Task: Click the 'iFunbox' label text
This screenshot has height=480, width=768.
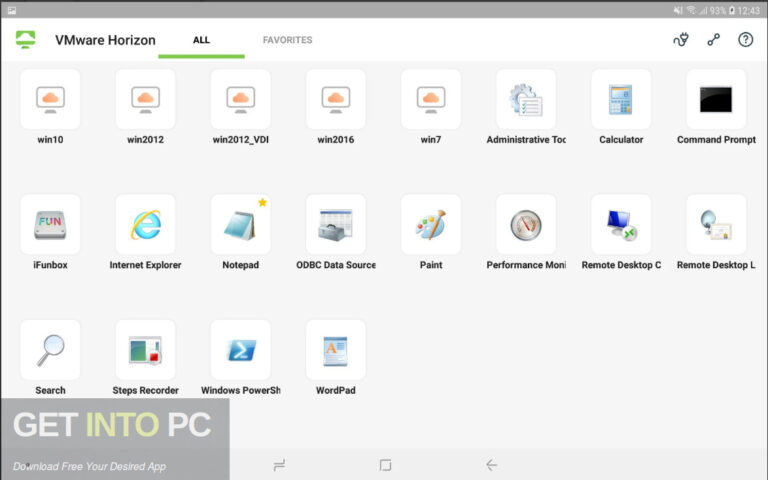Action: tap(50, 265)
